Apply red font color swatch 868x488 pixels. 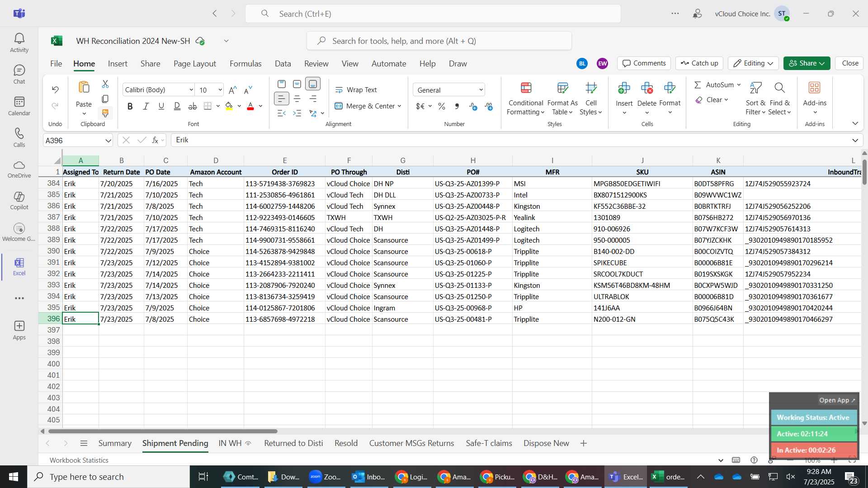(x=250, y=106)
